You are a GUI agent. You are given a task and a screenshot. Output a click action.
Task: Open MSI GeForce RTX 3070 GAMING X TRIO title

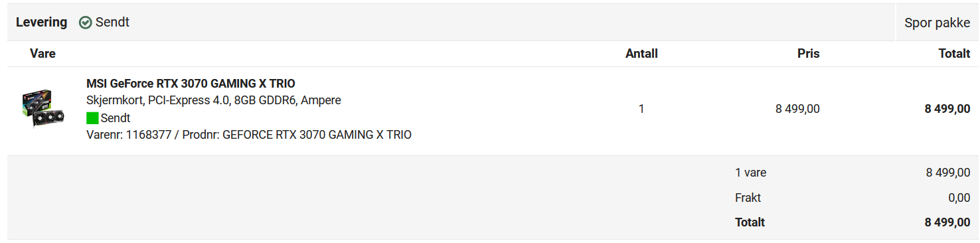coord(191,84)
